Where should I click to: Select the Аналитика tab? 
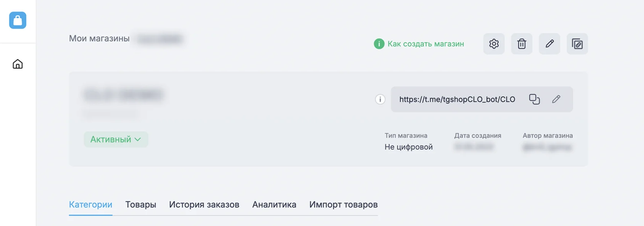tap(274, 205)
